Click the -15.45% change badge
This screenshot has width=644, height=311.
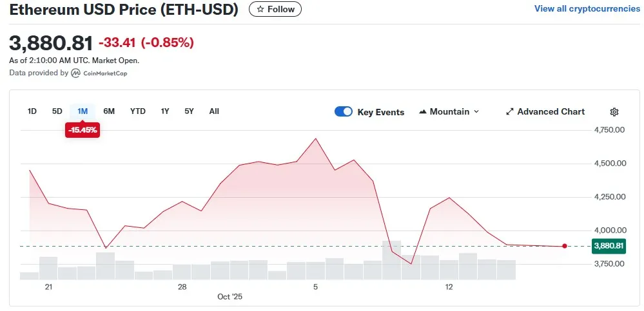tap(83, 130)
